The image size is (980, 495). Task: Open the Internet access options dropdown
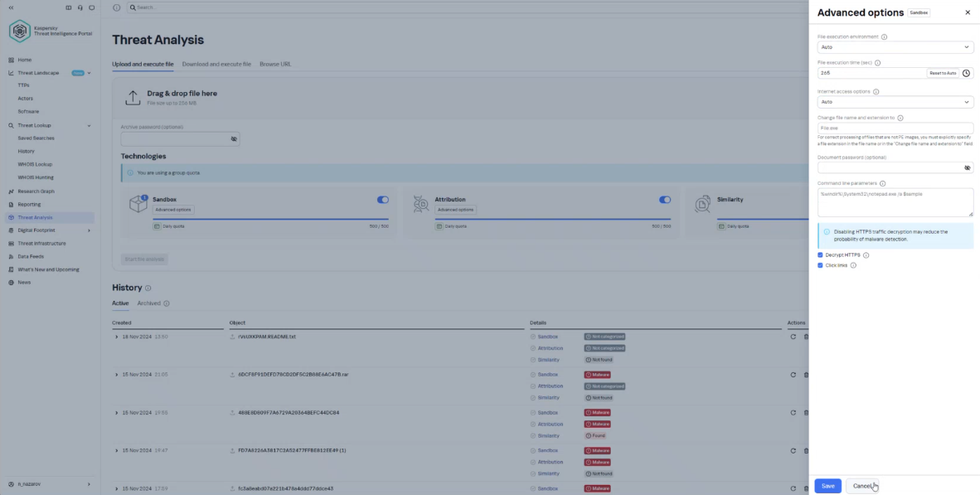click(895, 102)
